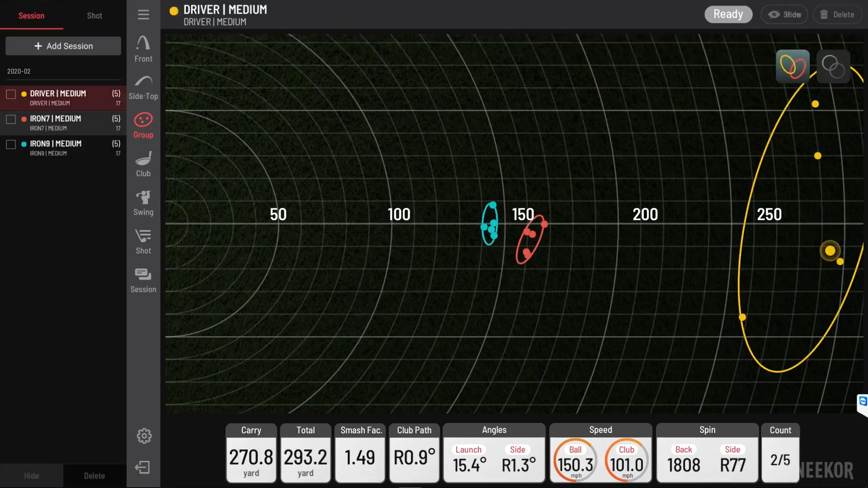Select the highlighted yellow driver shot marker

pos(830,251)
